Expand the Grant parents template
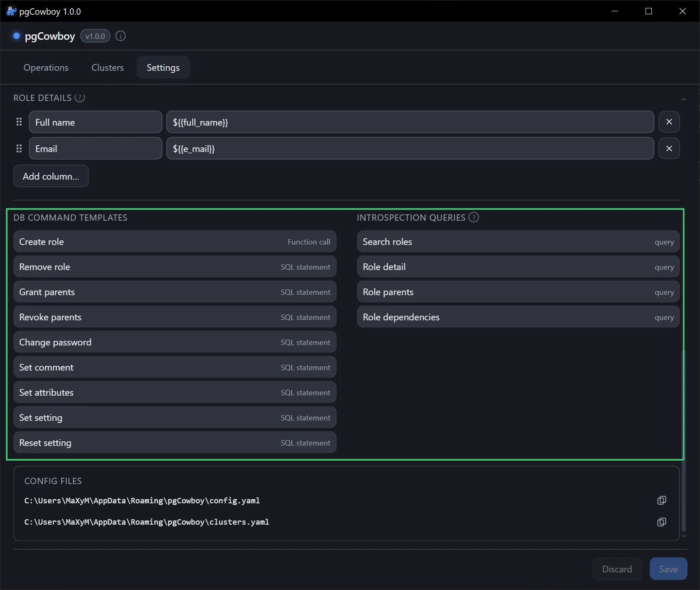Image resolution: width=700 pixels, height=590 pixels. tap(175, 292)
